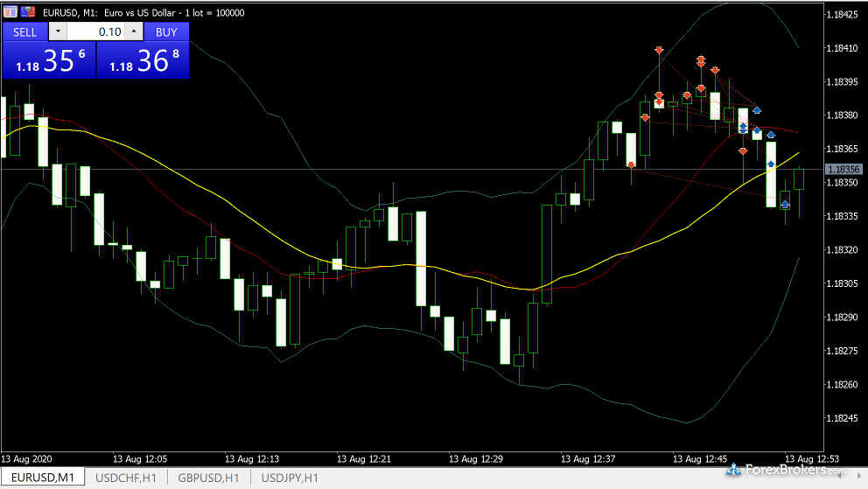Click the 13 Aug 12:21 time label
The width and height of the screenshot is (868, 489).
click(364, 458)
